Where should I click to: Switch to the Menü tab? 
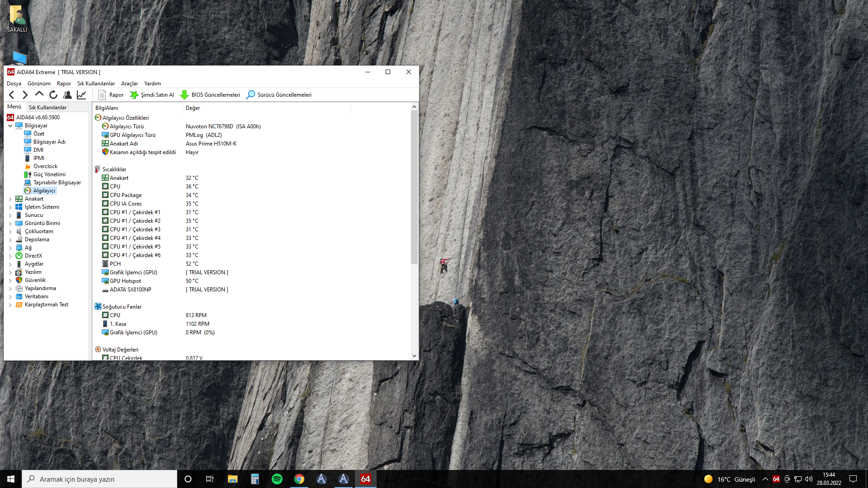coord(14,107)
